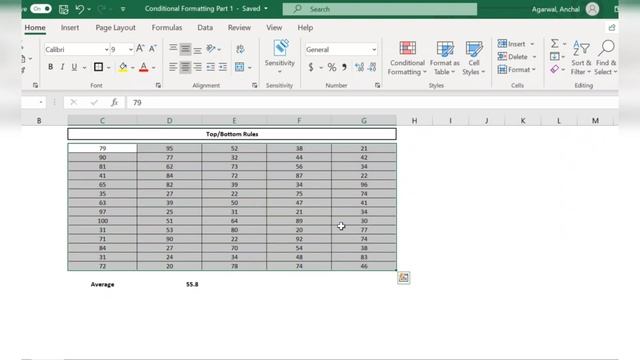The height and width of the screenshot is (360, 640).
Task: Toggle Align Left
Action: pos(173,67)
